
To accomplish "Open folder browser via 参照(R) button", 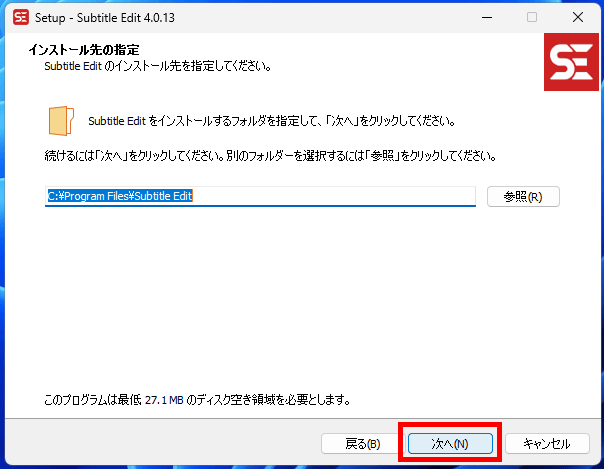I will 523,197.
